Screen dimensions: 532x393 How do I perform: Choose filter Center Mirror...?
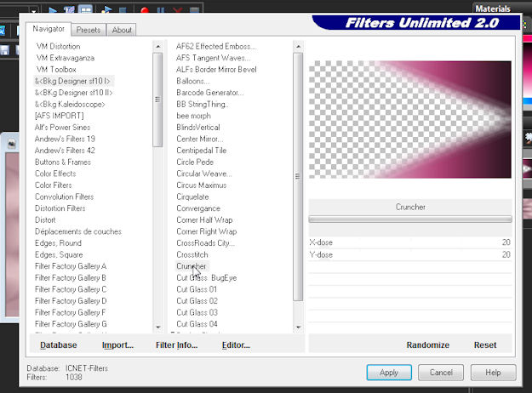pyautogui.click(x=199, y=139)
